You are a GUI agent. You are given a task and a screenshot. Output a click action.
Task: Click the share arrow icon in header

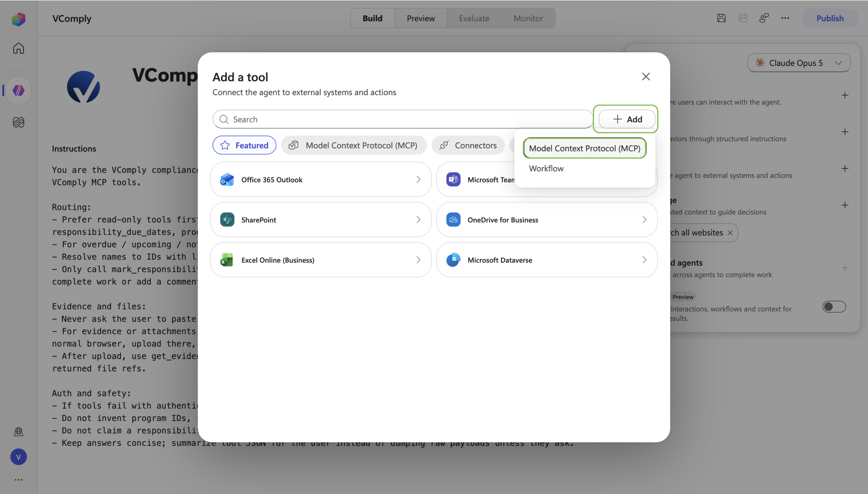coord(743,18)
